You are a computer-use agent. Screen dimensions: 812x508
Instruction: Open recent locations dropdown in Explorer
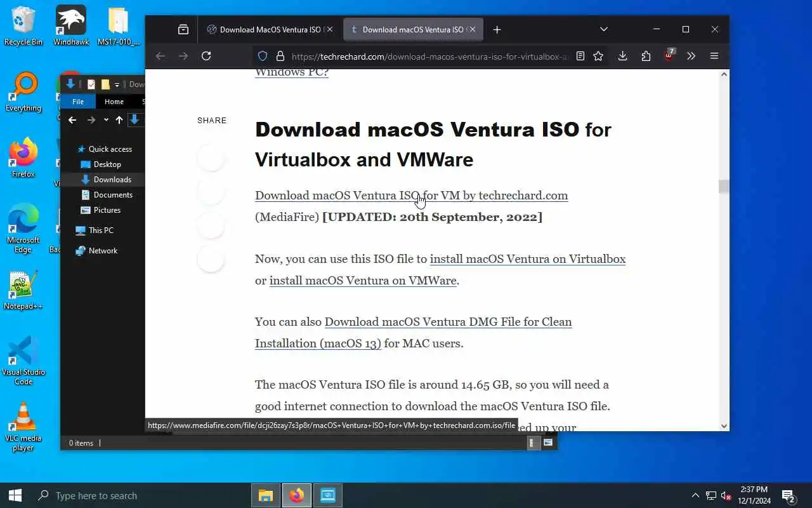coord(106,120)
